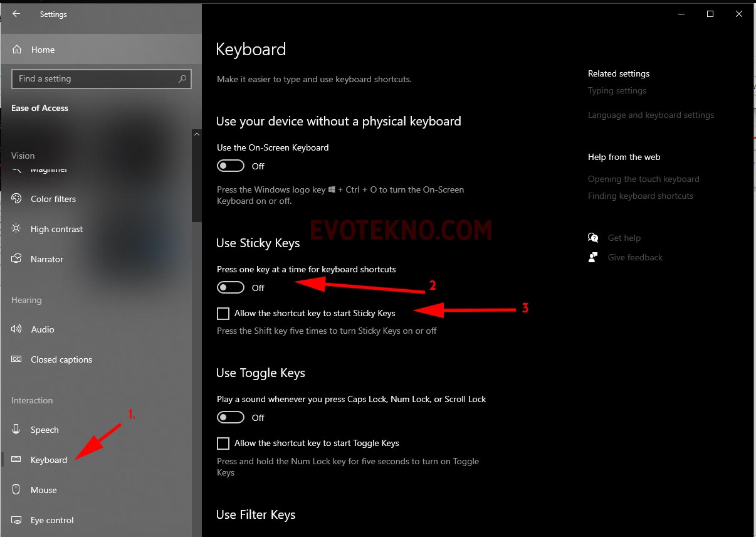The width and height of the screenshot is (756, 537).
Task: Open Eye control settings page
Action: (52, 520)
